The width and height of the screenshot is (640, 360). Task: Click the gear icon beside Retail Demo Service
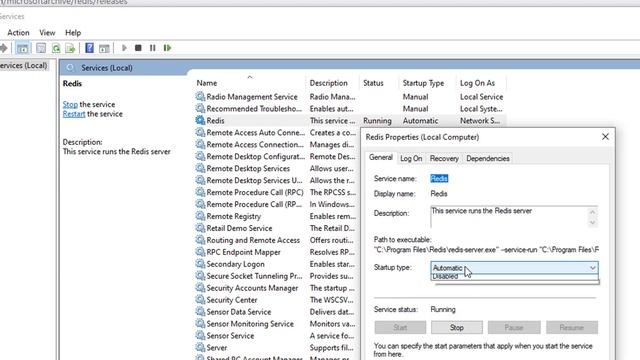pos(200,228)
